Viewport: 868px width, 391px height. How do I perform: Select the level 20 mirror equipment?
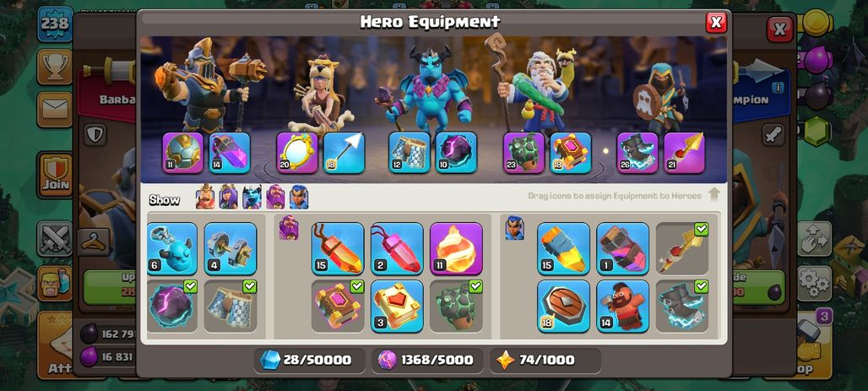(297, 153)
